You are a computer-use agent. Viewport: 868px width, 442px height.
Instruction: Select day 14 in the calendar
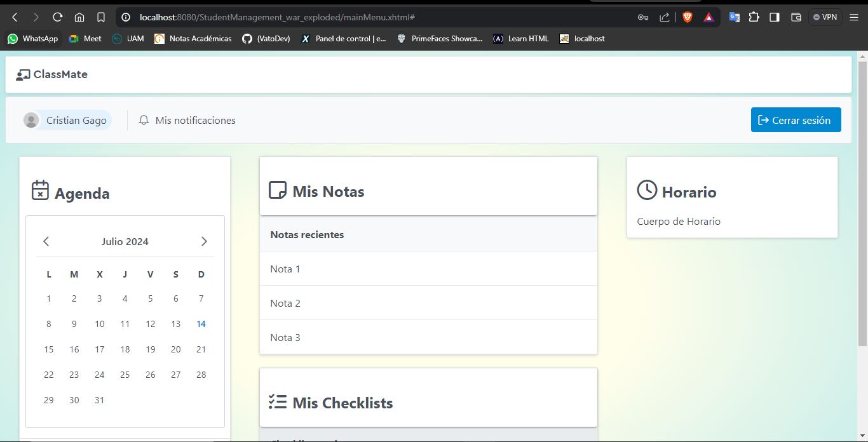click(201, 324)
